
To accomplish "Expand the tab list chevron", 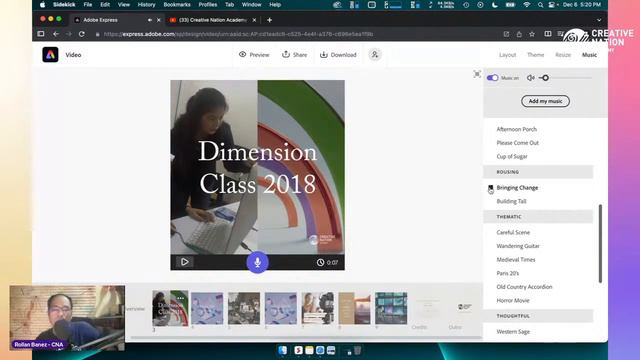I will [x=599, y=20].
